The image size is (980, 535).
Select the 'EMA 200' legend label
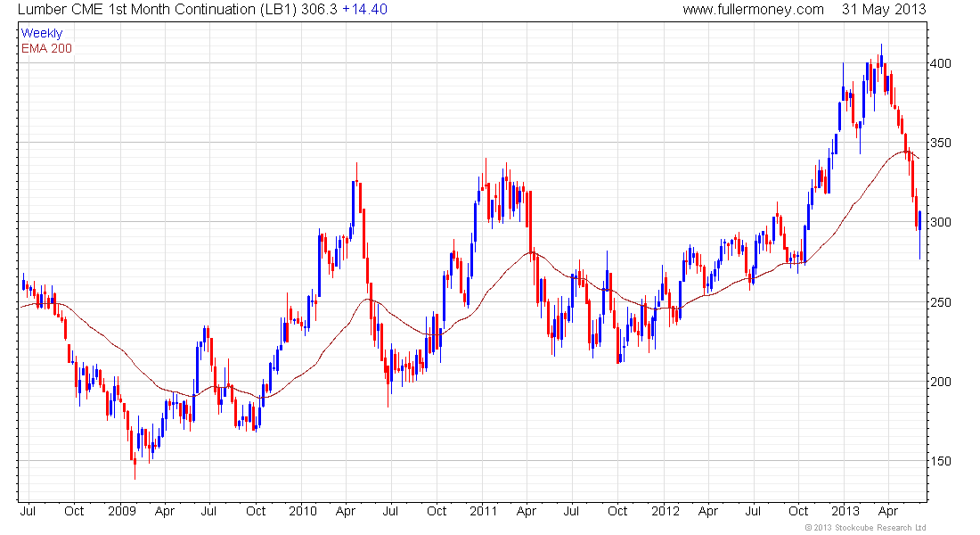coord(47,49)
